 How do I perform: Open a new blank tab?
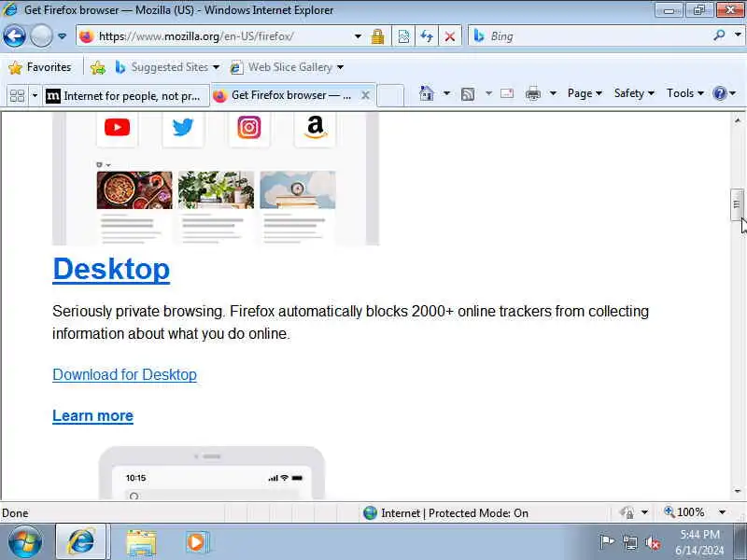[390, 95]
